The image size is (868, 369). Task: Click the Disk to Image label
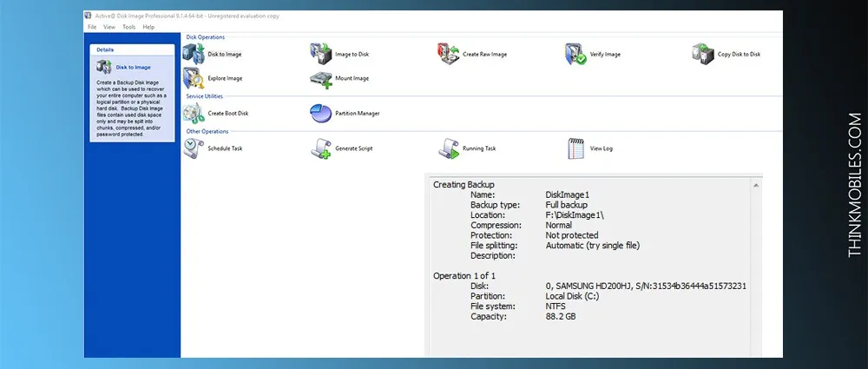tap(225, 55)
